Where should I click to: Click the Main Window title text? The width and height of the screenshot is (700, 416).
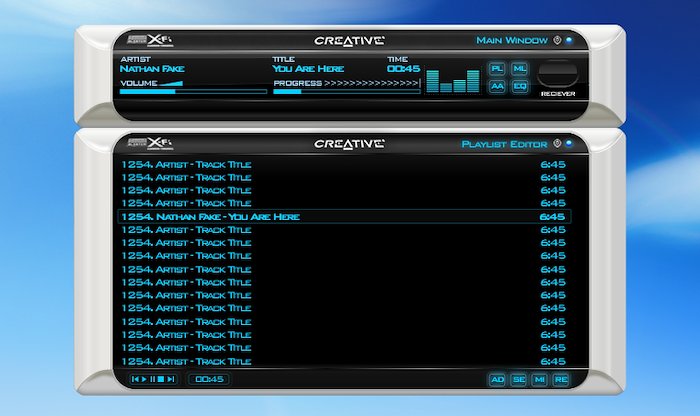tap(512, 41)
